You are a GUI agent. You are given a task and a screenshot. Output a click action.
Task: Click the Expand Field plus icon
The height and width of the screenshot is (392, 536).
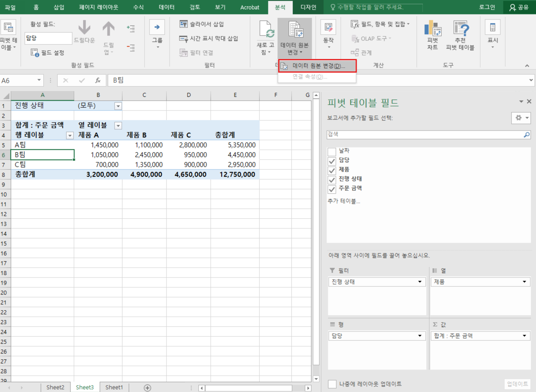(x=130, y=28)
